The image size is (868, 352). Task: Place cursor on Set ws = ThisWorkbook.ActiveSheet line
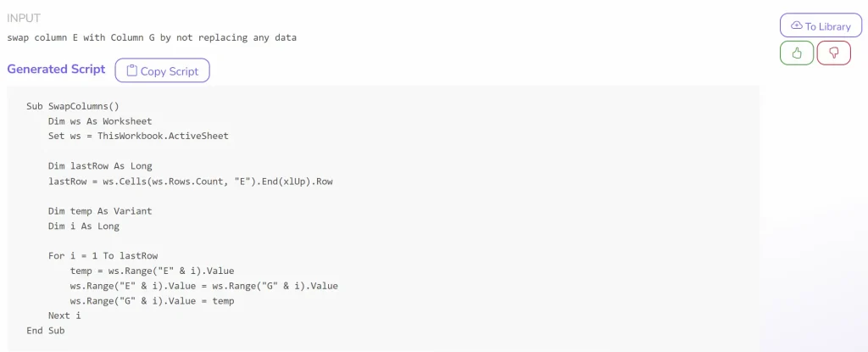138,136
